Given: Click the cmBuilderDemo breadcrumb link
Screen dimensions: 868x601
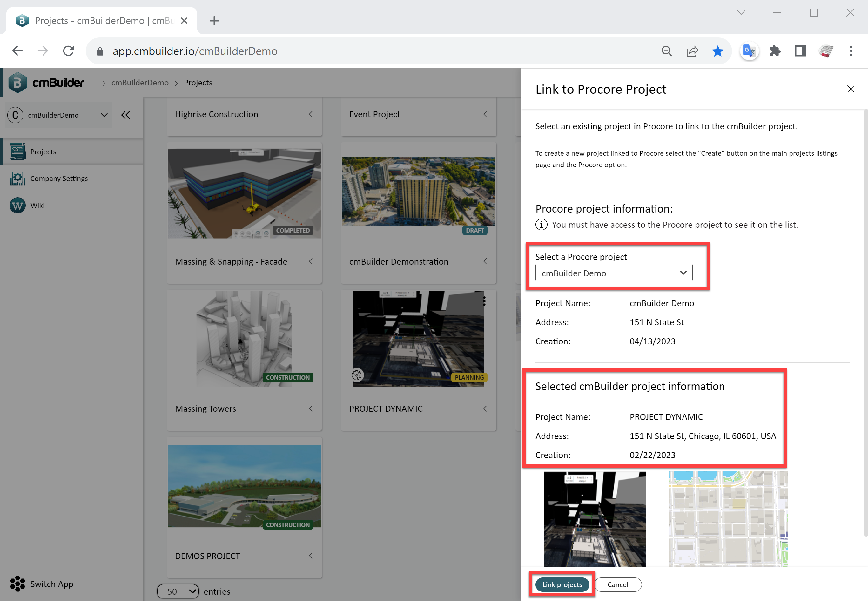Looking at the screenshot, I should (x=140, y=83).
